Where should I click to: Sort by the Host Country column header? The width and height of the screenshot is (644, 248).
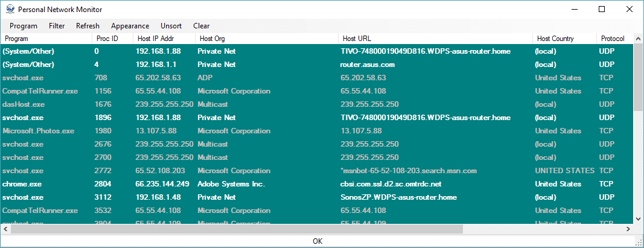[565, 39]
